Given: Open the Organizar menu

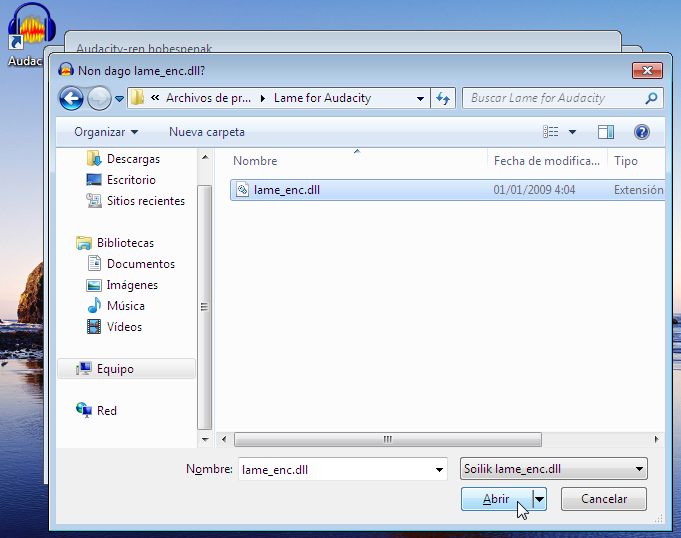Looking at the screenshot, I should [x=106, y=132].
